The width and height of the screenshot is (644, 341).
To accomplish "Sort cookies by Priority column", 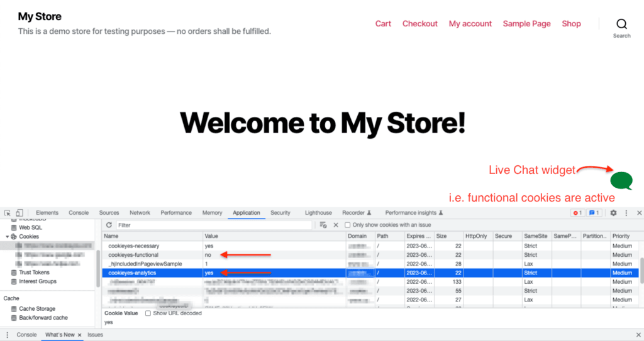I will tap(625, 236).
